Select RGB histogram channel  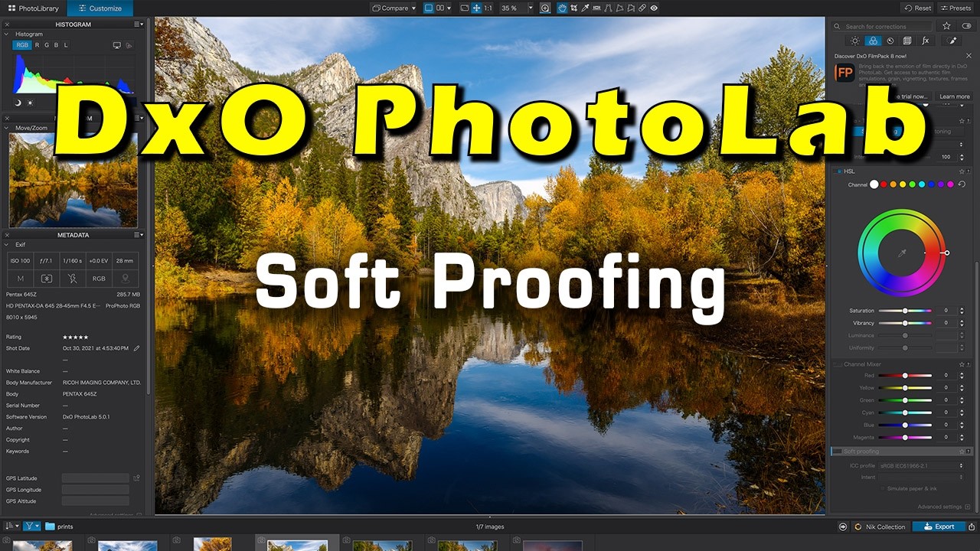coord(22,45)
